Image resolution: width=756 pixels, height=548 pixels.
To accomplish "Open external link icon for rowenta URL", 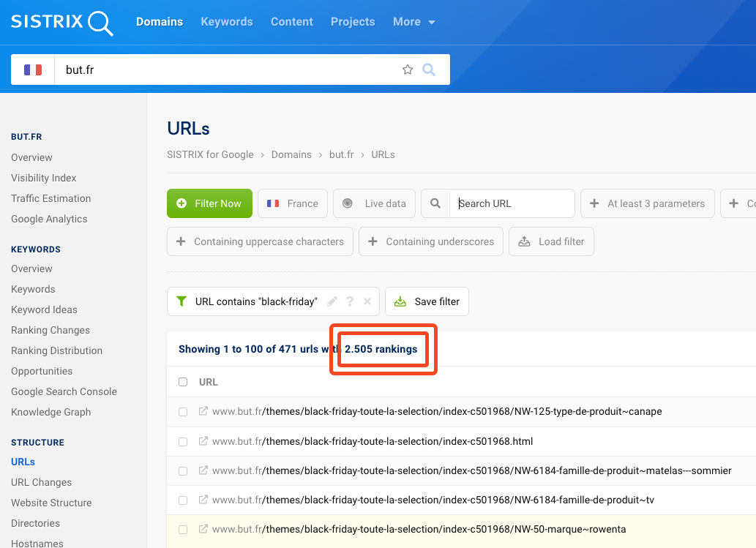I will click(x=203, y=529).
